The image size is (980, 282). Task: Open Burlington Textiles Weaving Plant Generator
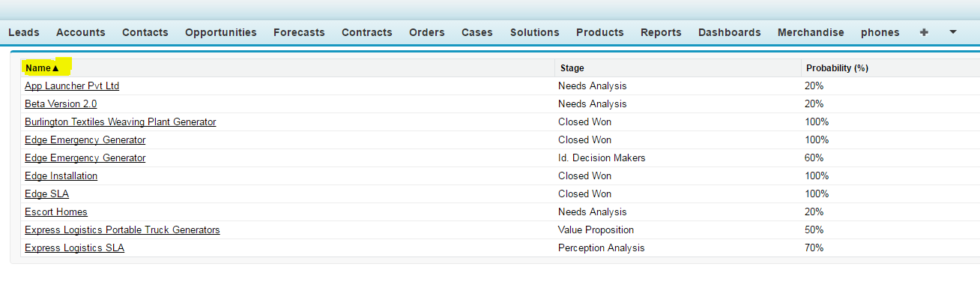pyautogui.click(x=121, y=122)
